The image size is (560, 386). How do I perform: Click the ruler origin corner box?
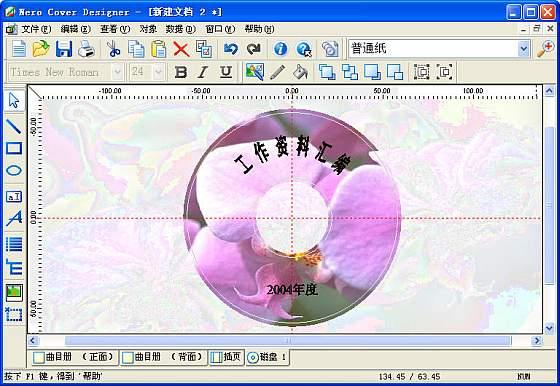click(x=35, y=92)
